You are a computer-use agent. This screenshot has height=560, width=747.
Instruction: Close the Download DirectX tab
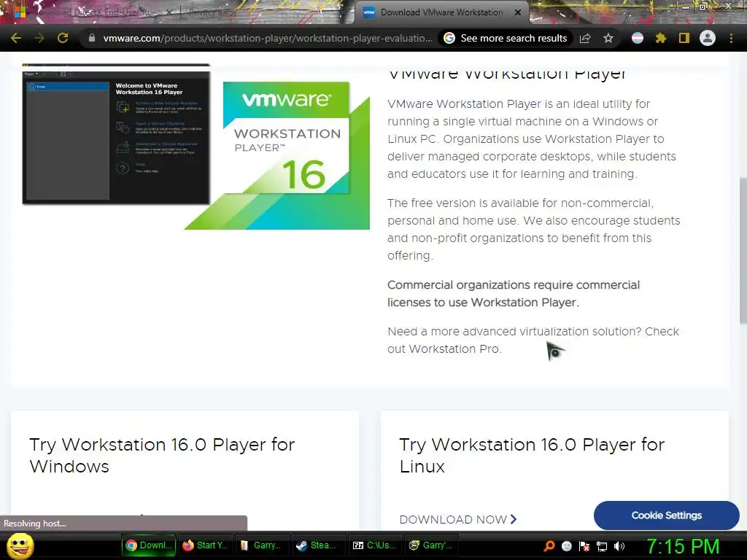(169, 12)
